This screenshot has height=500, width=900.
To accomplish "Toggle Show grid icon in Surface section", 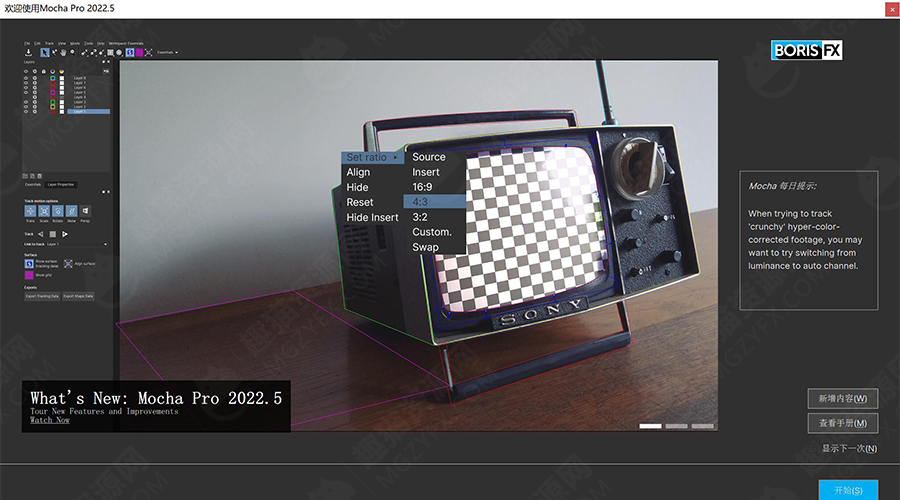I will (x=29, y=275).
